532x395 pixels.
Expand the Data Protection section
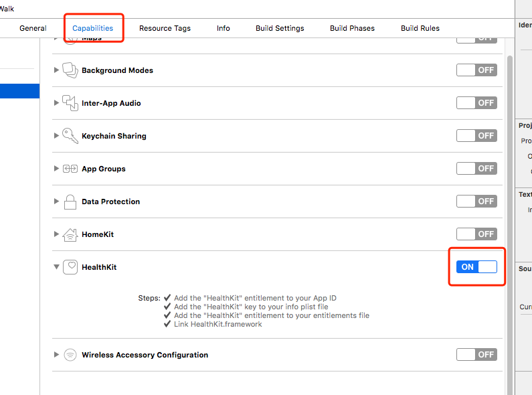pyautogui.click(x=56, y=202)
